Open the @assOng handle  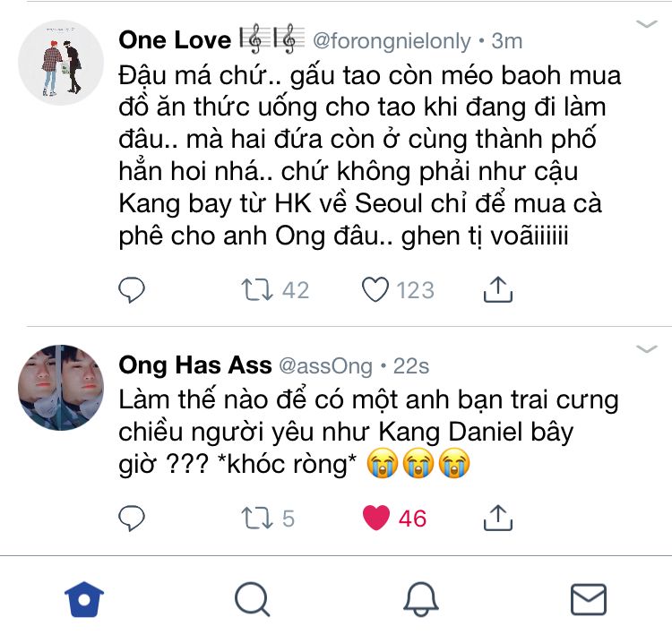tap(326, 365)
